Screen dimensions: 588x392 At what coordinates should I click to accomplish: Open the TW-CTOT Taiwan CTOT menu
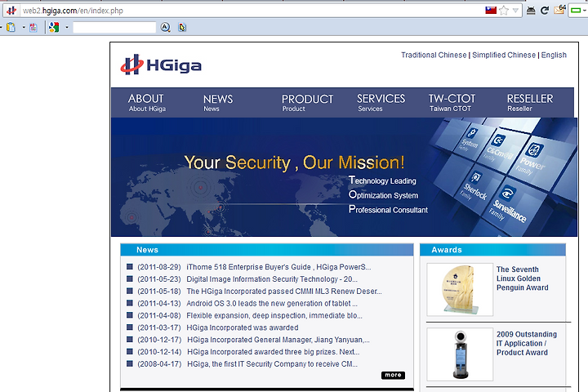[x=452, y=103]
